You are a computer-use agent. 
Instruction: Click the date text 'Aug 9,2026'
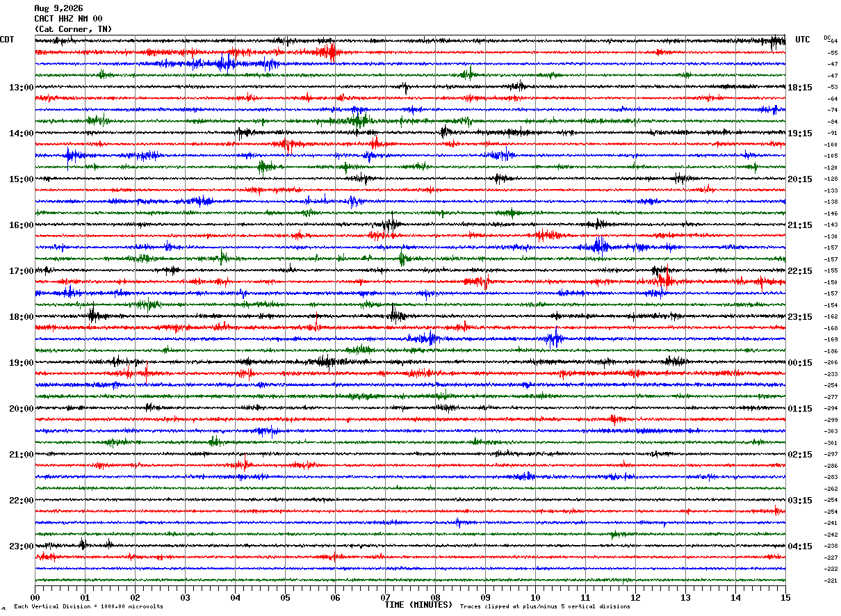click(x=58, y=8)
